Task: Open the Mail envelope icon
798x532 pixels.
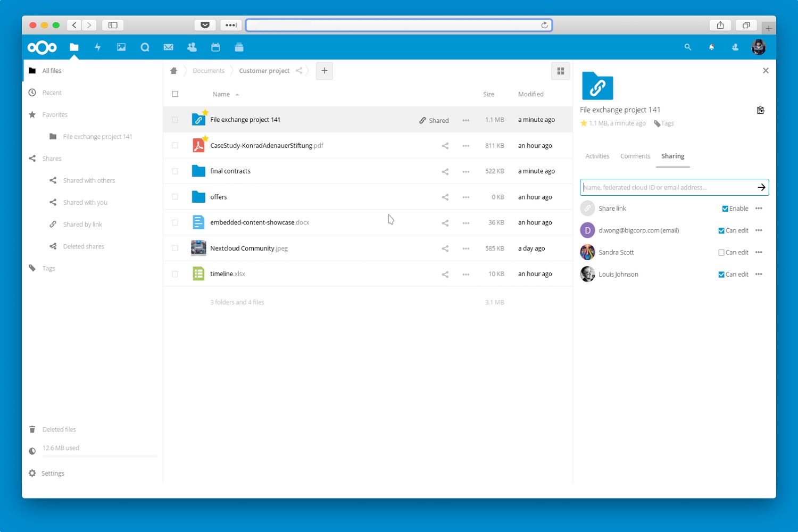Action: point(169,47)
